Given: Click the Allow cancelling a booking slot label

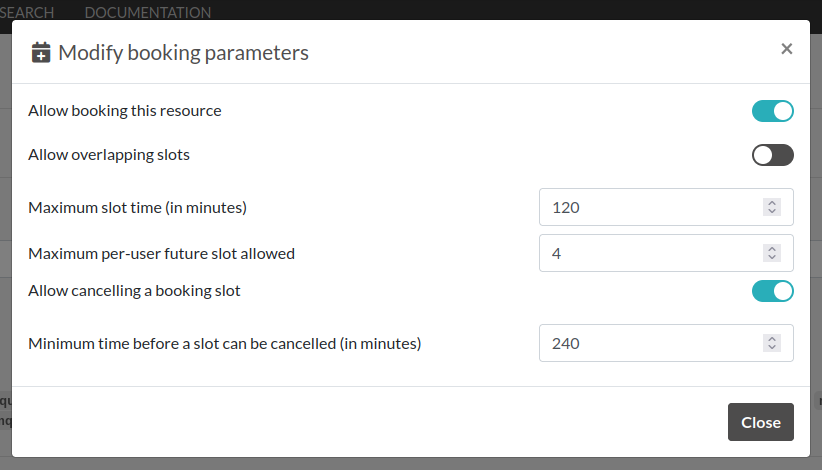Looking at the screenshot, I should (x=134, y=291).
